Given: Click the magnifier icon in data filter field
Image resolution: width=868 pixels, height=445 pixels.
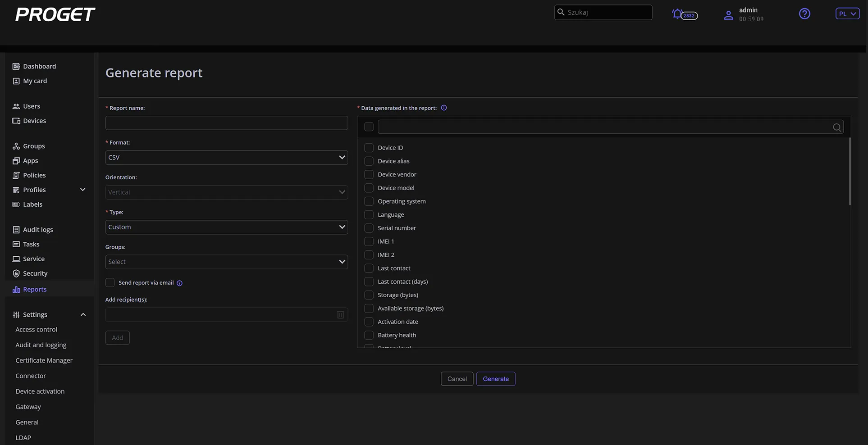Looking at the screenshot, I should click(837, 127).
